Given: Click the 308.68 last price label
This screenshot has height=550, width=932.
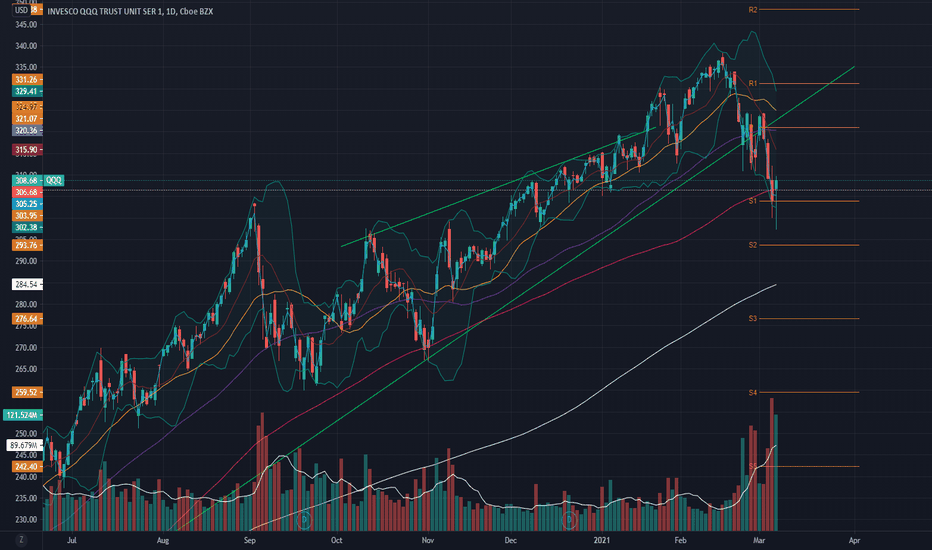Looking at the screenshot, I should click(x=27, y=180).
